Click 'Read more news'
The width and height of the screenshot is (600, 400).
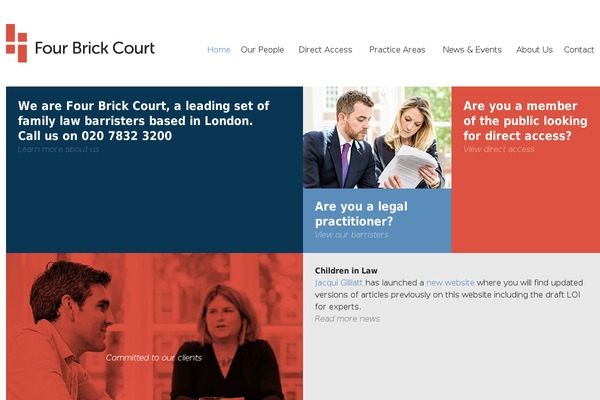(x=347, y=319)
